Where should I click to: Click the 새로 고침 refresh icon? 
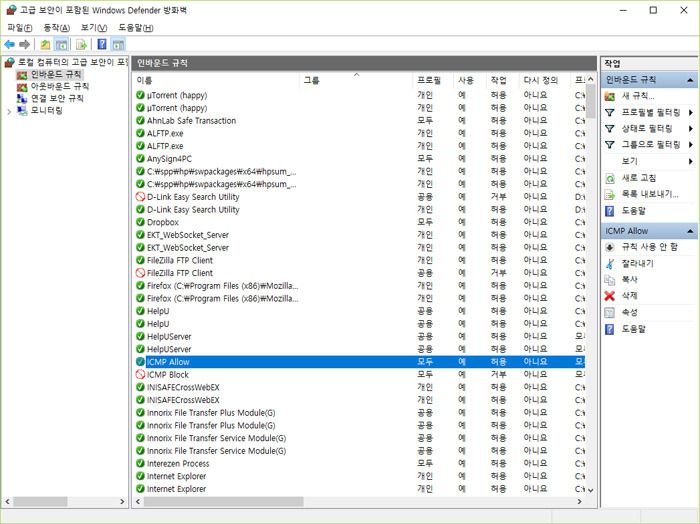610,179
